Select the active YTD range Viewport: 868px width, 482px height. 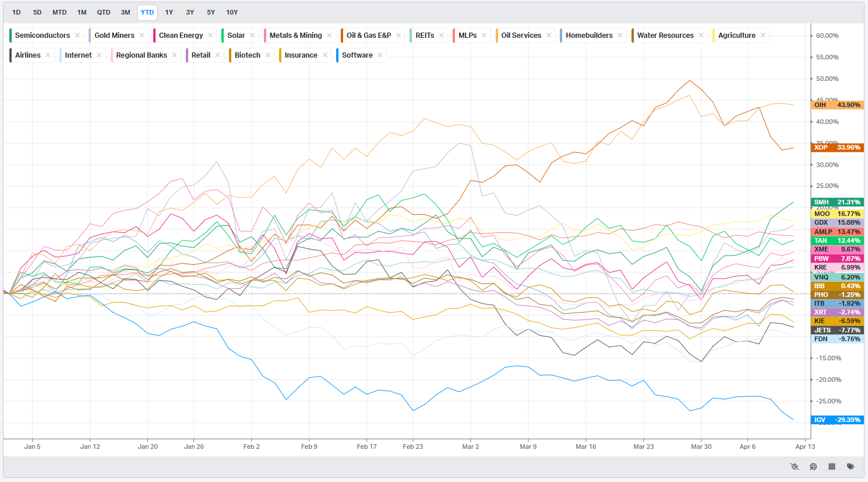(x=147, y=12)
